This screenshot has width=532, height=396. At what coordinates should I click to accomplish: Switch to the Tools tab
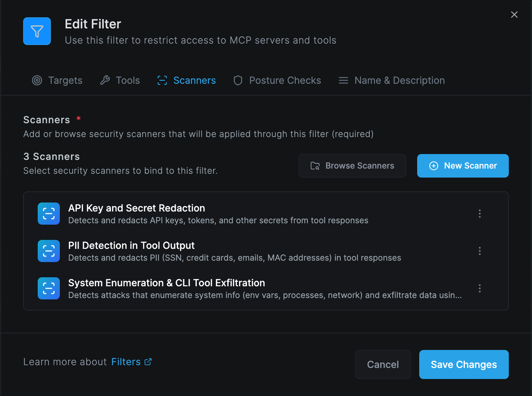click(120, 80)
